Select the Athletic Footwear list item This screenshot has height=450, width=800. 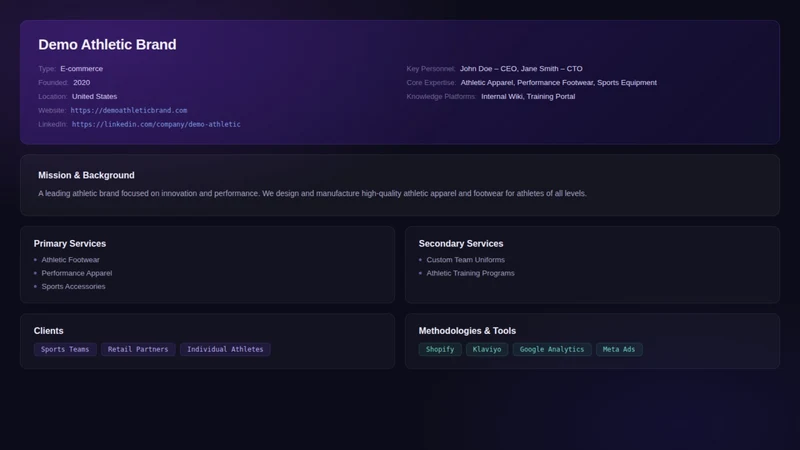70,260
